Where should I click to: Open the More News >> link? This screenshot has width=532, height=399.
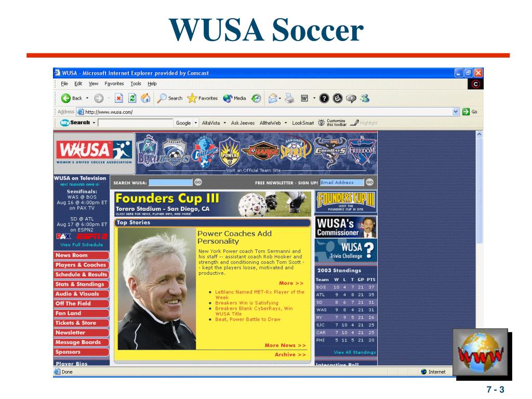pyautogui.click(x=285, y=345)
